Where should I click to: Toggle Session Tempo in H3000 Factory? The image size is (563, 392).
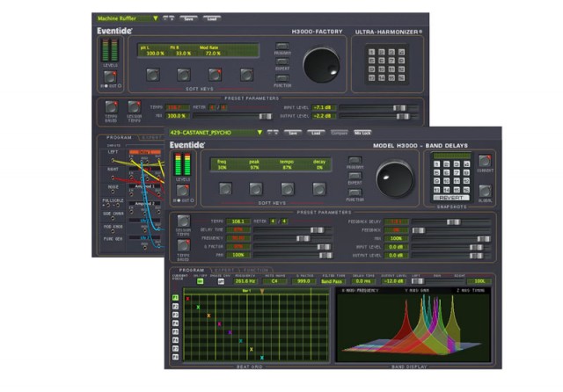pos(135,107)
